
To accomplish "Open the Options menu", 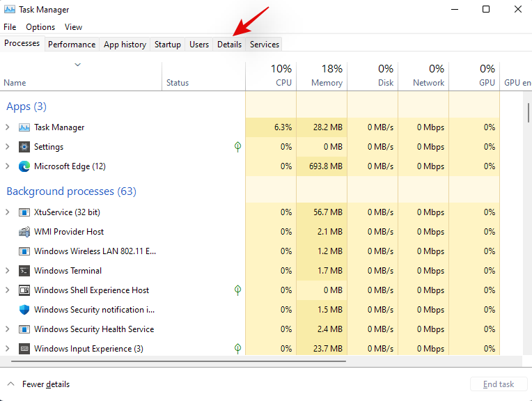I will pos(40,27).
